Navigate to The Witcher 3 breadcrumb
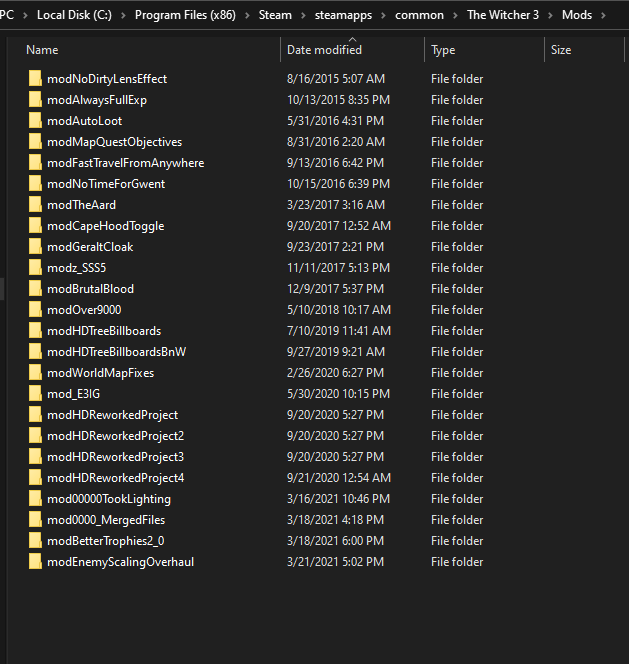Viewport: 629px width, 664px height. coord(503,15)
